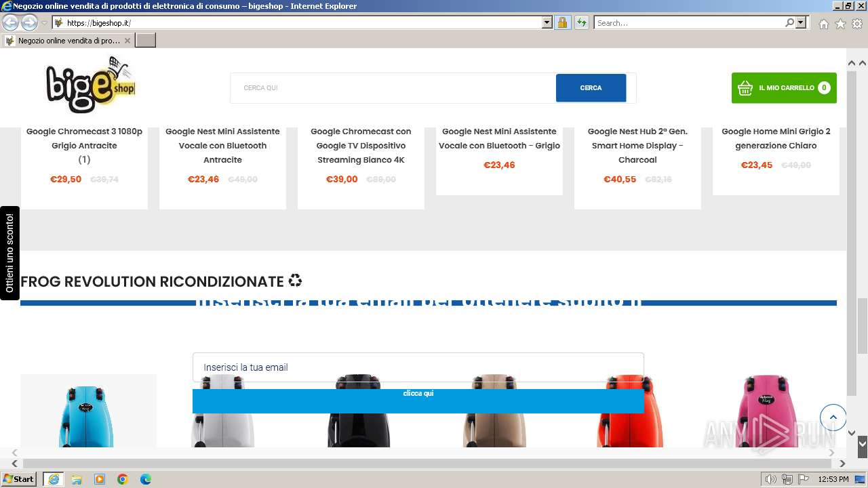Open the Home page icon
868x488 pixels.
(823, 24)
